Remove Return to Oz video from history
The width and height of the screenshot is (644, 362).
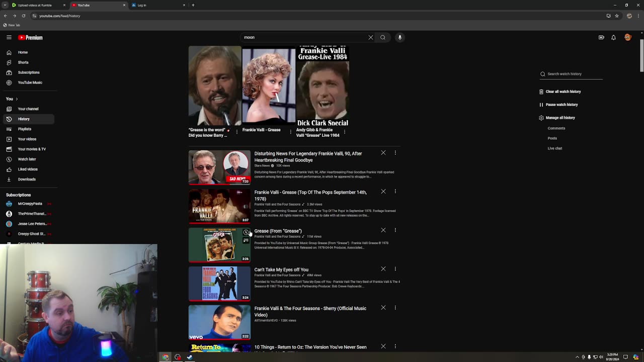[383, 346]
